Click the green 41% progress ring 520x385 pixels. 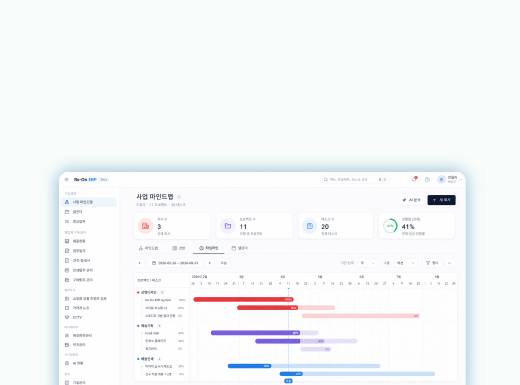point(390,226)
